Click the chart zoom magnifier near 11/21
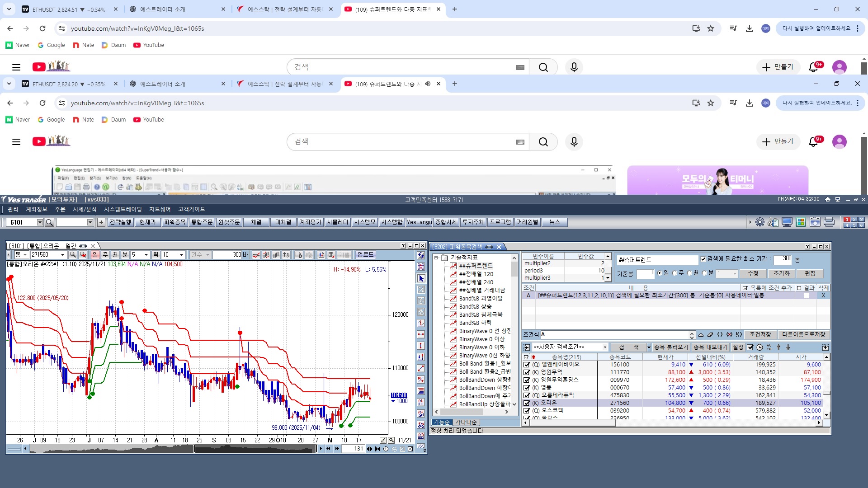This screenshot has width=868, height=488. [392, 440]
